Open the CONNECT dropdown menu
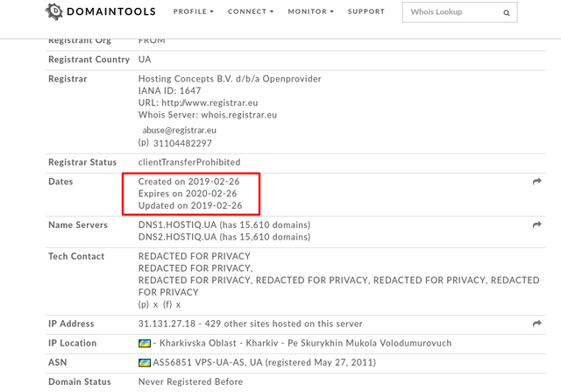Viewport: 561px width, 392px height. (251, 11)
